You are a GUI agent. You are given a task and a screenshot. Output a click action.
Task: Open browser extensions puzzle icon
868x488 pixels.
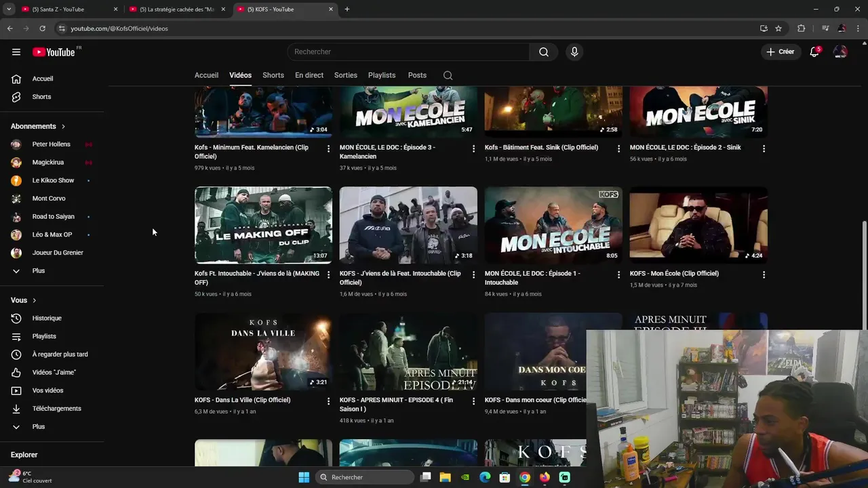801,28
